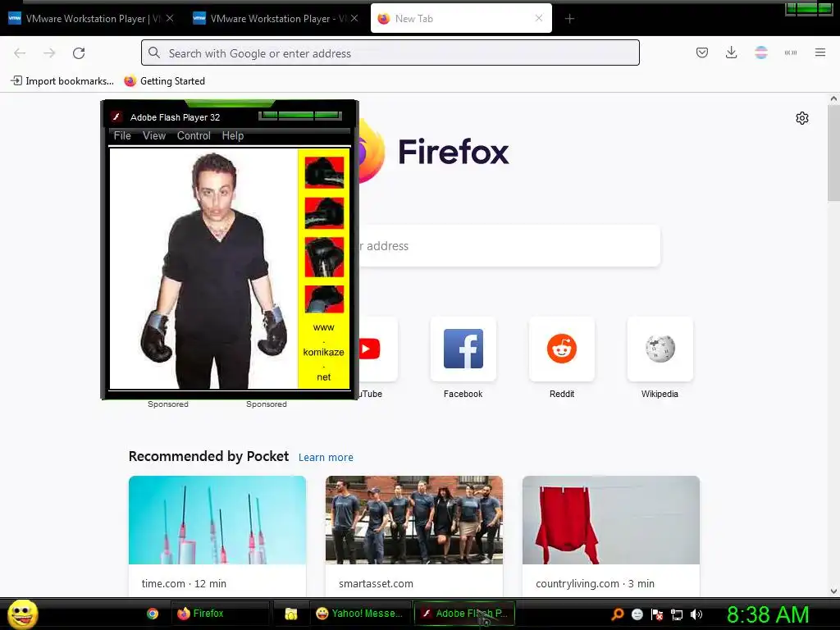Select the fourth boxing glove thumbnail in Flash
The height and width of the screenshot is (630, 840).
pos(324,299)
